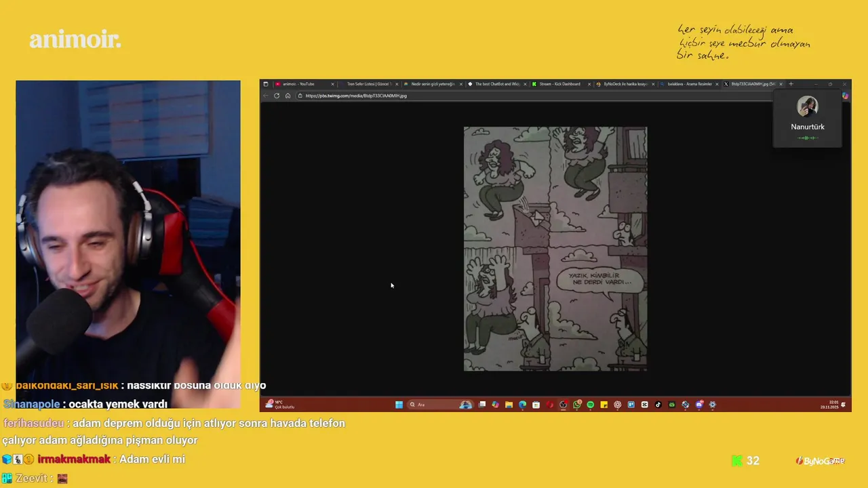Click chat username 'Sinanapole'
This screenshot has width=868, height=488.
click(x=32, y=404)
